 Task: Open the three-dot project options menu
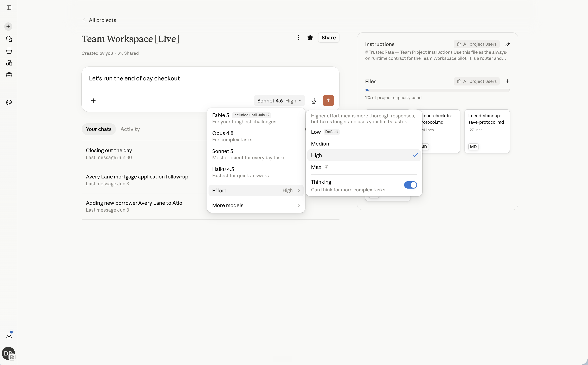pyautogui.click(x=298, y=38)
